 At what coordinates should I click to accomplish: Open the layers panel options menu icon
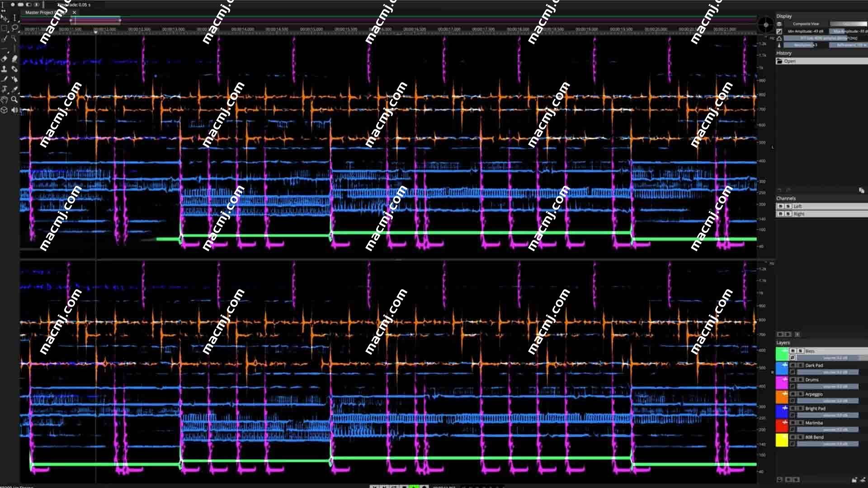tap(797, 334)
